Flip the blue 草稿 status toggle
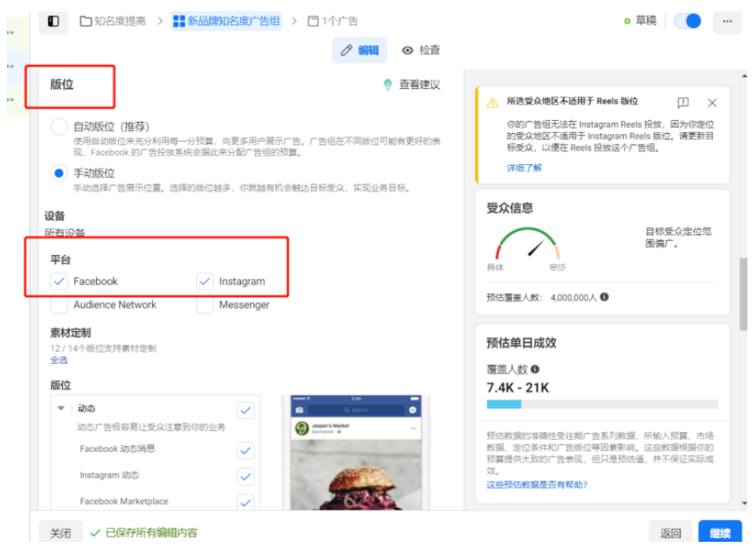Screen dimensions: 756x547 click(x=688, y=21)
